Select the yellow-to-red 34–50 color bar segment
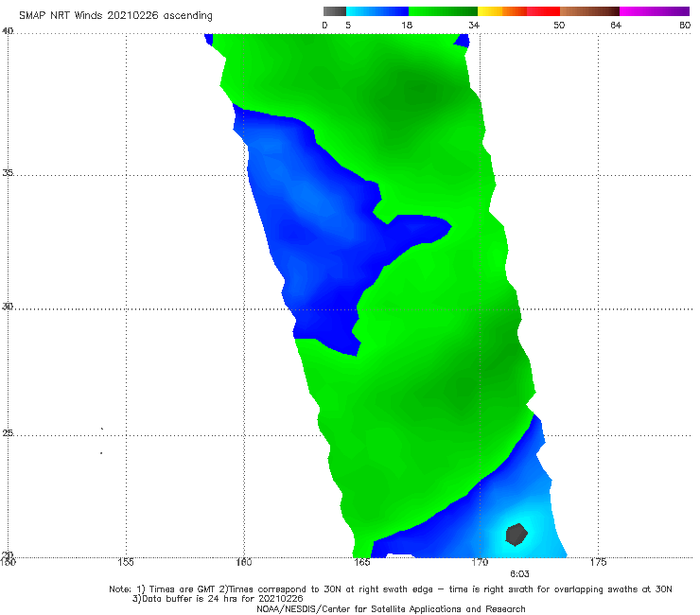The image size is (700, 615). click(x=518, y=11)
